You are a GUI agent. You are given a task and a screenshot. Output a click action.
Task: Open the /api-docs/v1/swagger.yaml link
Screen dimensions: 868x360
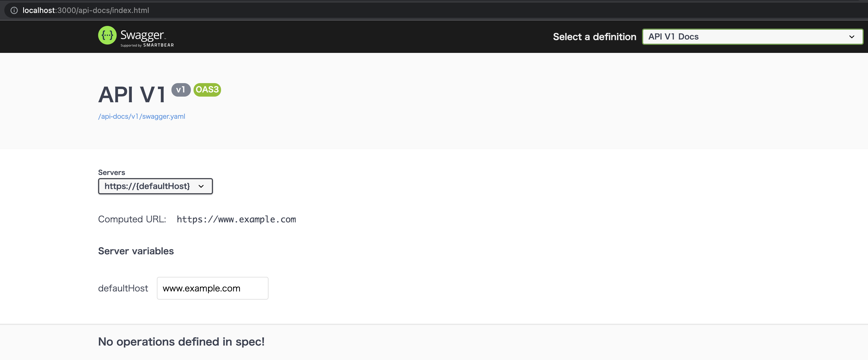tap(142, 116)
